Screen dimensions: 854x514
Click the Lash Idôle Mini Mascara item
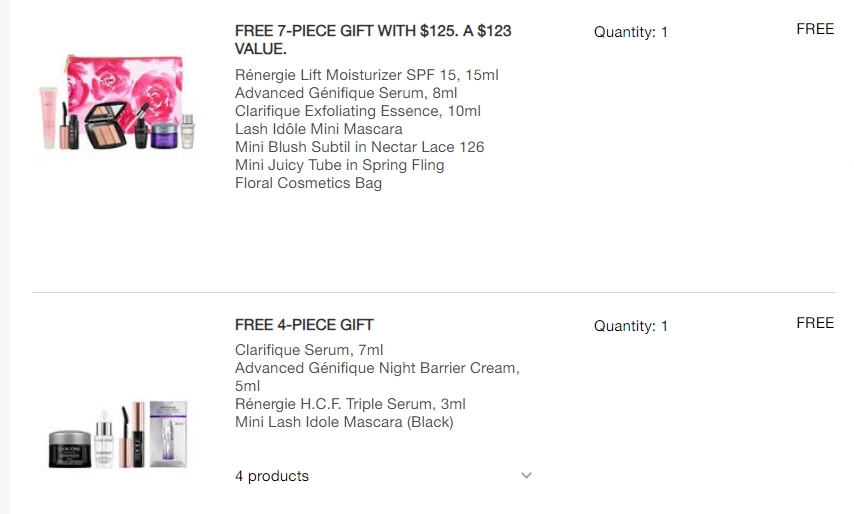pyautogui.click(x=319, y=129)
